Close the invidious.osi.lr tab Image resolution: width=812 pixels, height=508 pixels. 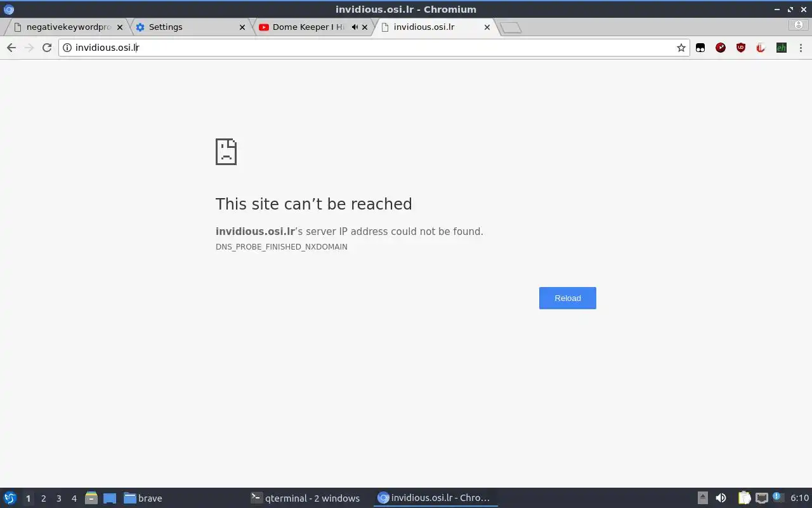pos(487,27)
